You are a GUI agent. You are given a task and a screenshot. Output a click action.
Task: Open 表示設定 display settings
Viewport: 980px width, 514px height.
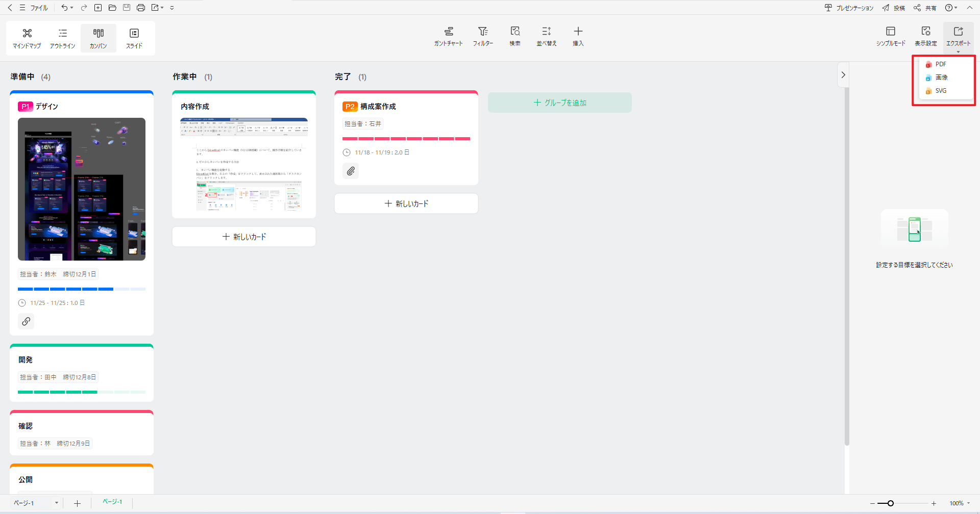tap(925, 37)
